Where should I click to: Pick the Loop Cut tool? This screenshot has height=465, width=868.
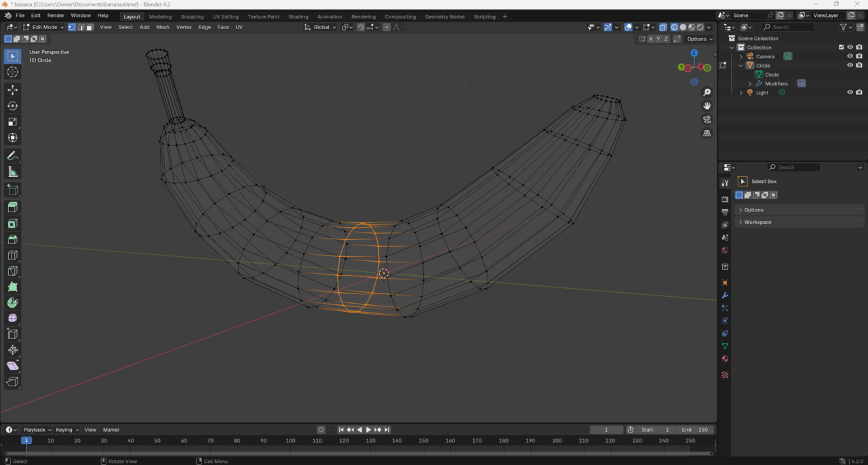tap(12, 256)
